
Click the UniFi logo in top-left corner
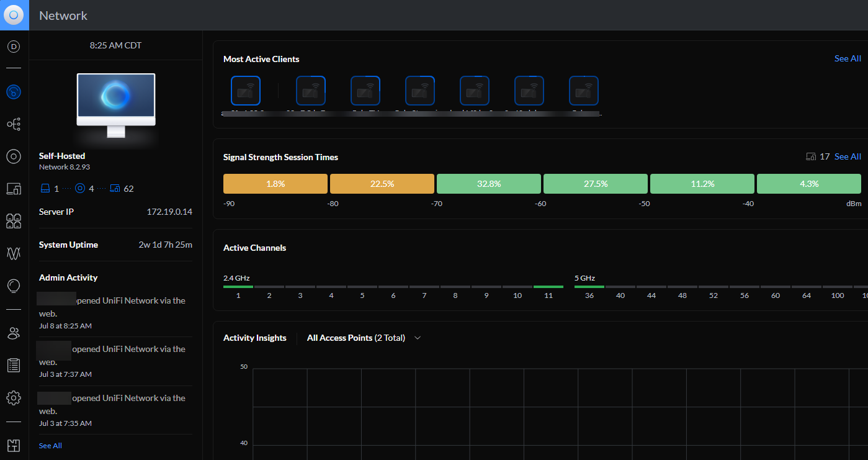pos(14,15)
